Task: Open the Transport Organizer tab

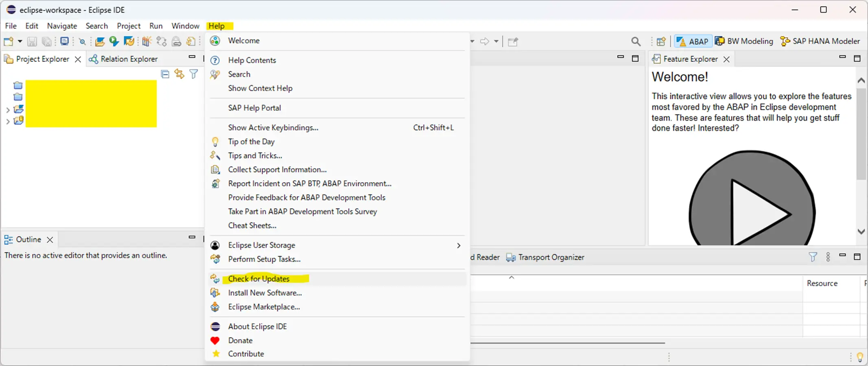Action: (x=545, y=257)
